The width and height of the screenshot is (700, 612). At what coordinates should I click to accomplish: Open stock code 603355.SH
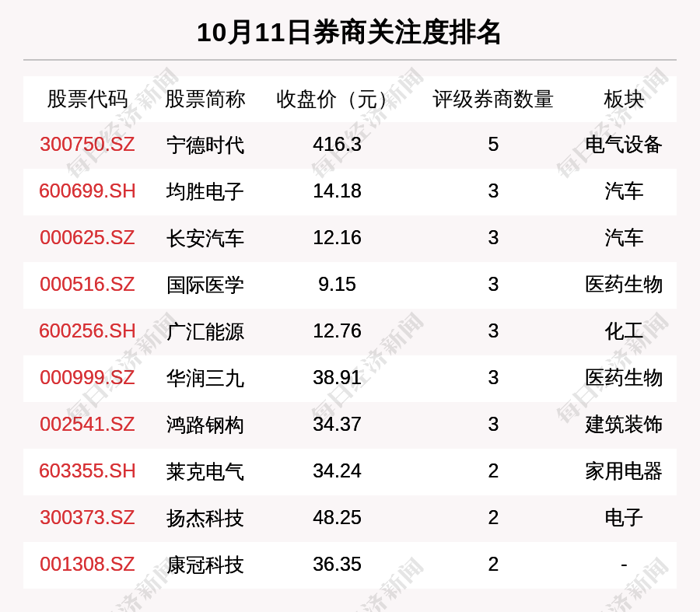(87, 471)
